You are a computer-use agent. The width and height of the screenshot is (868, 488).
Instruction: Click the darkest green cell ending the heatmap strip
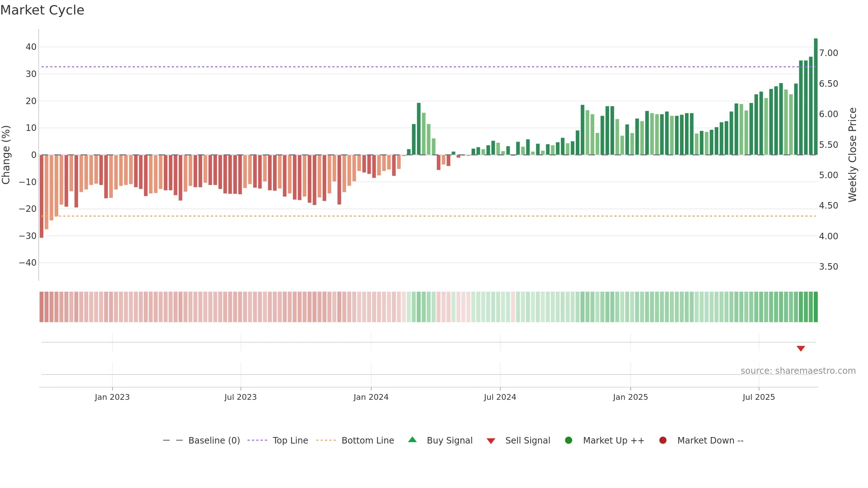[x=816, y=307]
